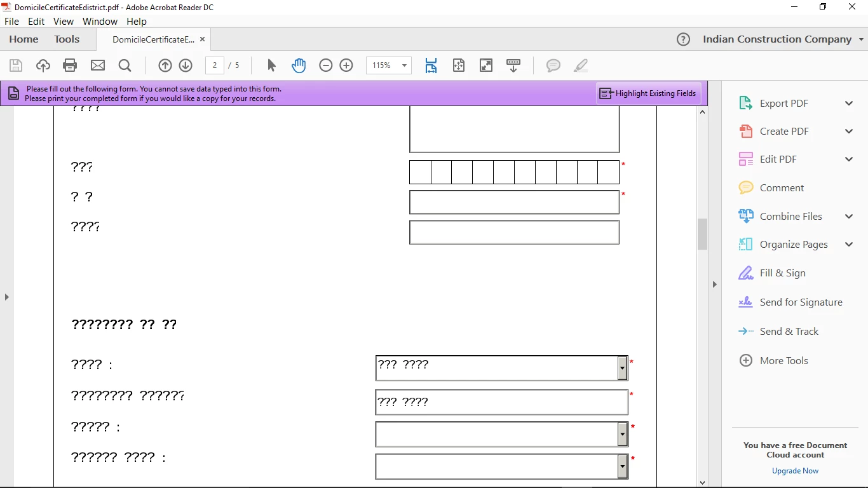868x488 pixels.
Task: Expand the Export PDF chevron
Action: click(x=849, y=104)
